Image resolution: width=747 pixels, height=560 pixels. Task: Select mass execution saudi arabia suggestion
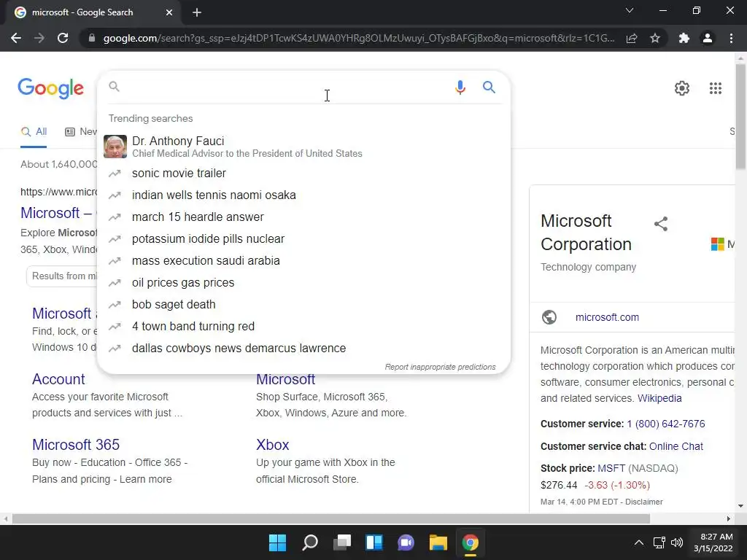pyautogui.click(x=304, y=261)
